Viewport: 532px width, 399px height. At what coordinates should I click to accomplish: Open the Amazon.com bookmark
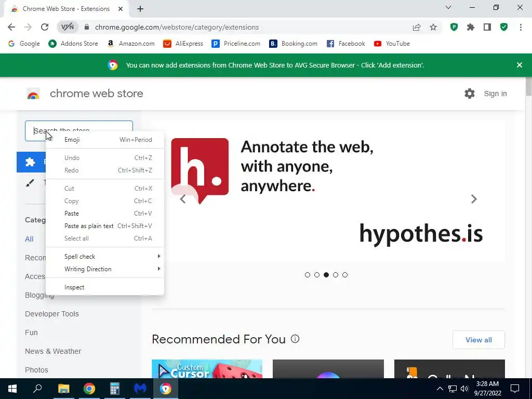pyautogui.click(x=130, y=44)
